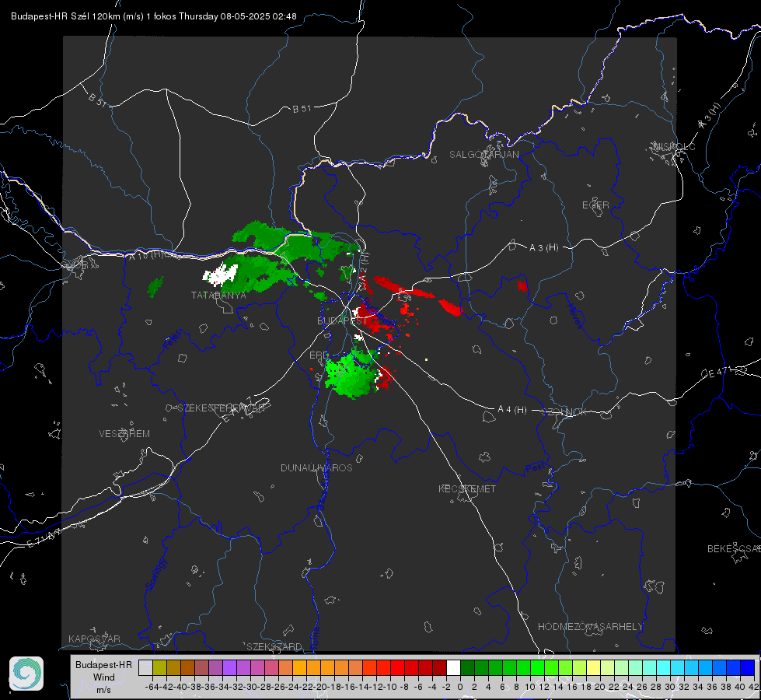Select the pink swatch between -28 and -26
Image resolution: width=761 pixels, height=700 pixels.
[x=271, y=667]
